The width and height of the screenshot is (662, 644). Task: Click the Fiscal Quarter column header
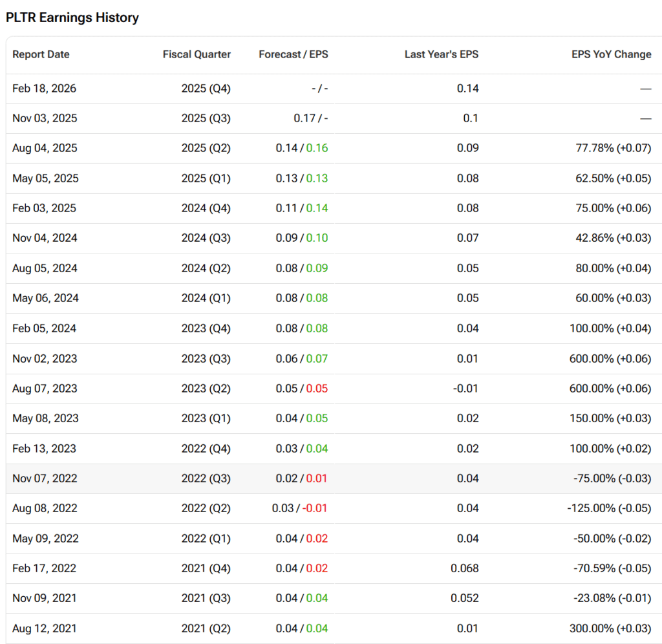[x=197, y=54]
